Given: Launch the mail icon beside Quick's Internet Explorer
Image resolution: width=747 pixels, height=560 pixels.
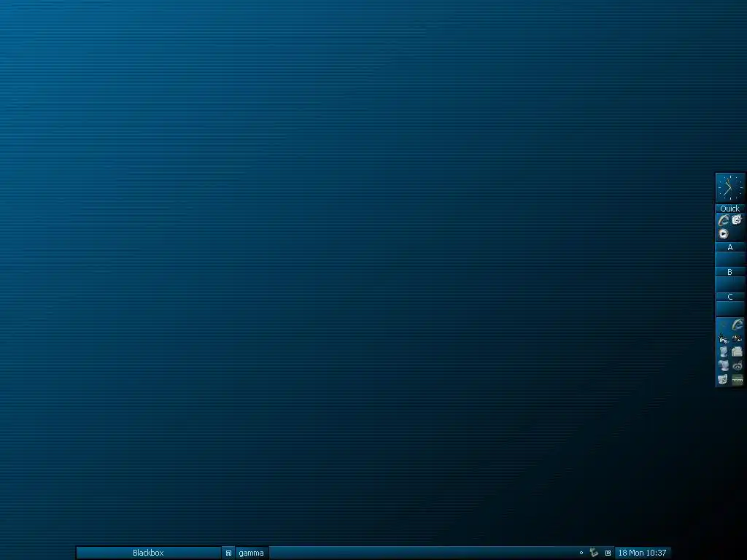Looking at the screenshot, I should (737, 219).
